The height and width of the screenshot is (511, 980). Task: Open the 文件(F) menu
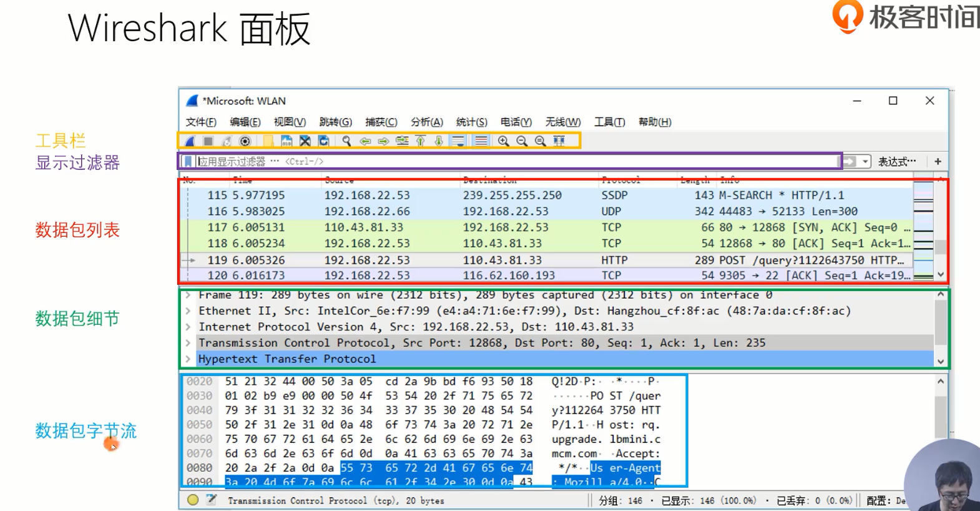click(x=201, y=122)
